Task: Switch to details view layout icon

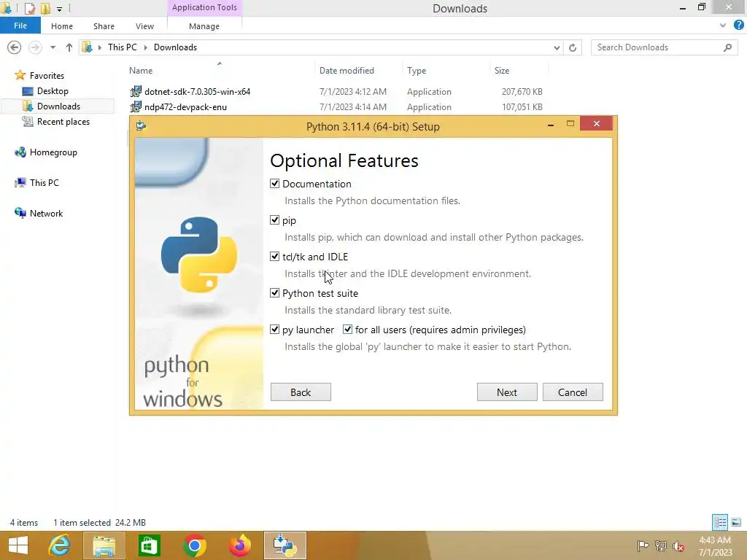Action: click(x=720, y=522)
